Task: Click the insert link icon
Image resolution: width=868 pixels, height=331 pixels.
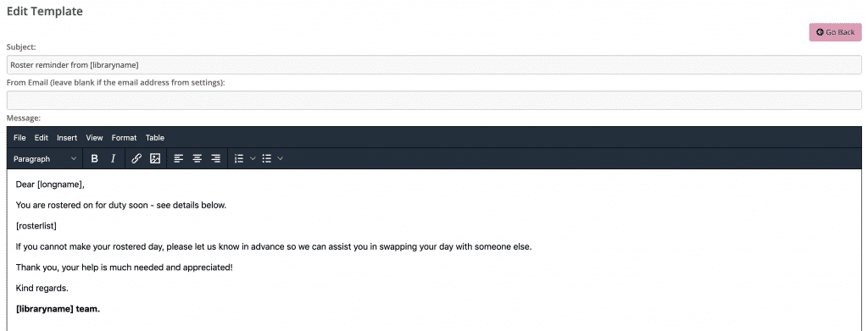Action: [x=136, y=158]
